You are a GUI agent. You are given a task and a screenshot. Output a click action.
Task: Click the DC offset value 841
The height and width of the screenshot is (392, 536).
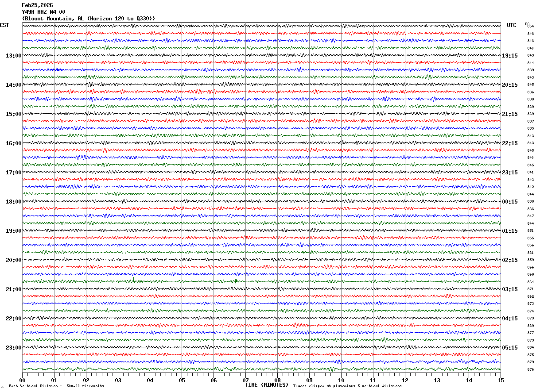[x=530, y=172]
